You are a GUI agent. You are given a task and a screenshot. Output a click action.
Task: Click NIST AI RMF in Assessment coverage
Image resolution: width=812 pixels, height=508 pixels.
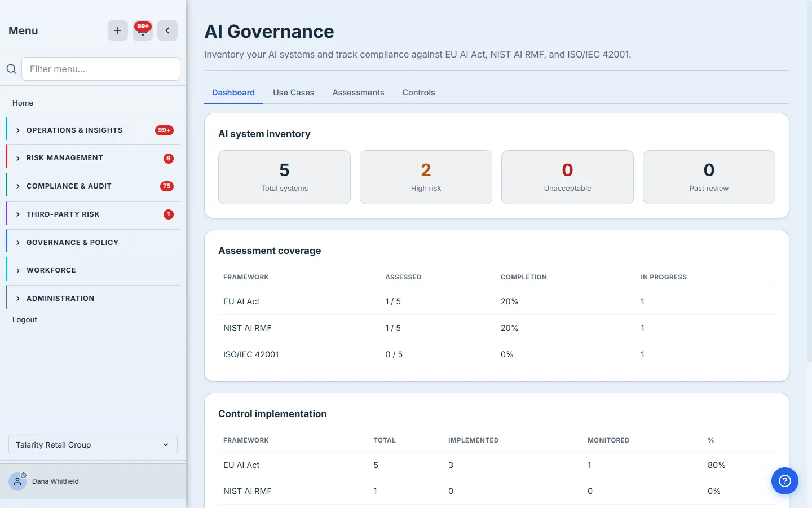[x=248, y=328]
